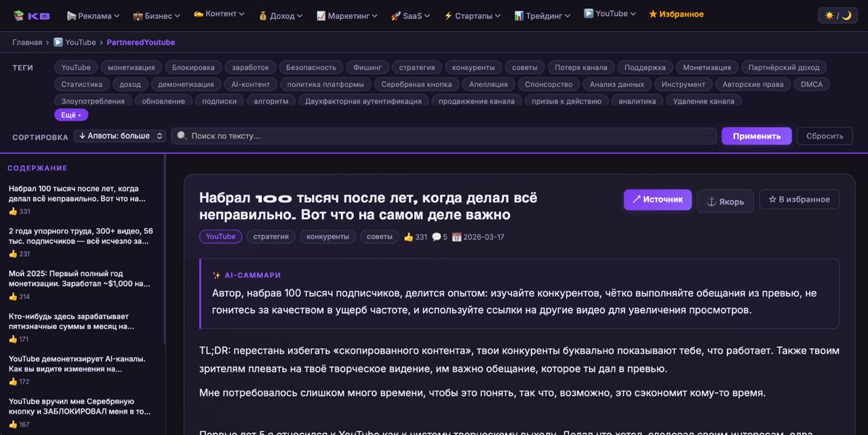Click the AI-саммари sparkle icon
The width and height of the screenshot is (868, 435).
[216, 276]
